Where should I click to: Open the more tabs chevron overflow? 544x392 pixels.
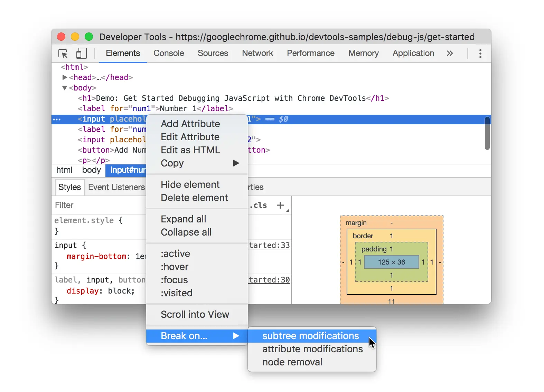coord(450,53)
